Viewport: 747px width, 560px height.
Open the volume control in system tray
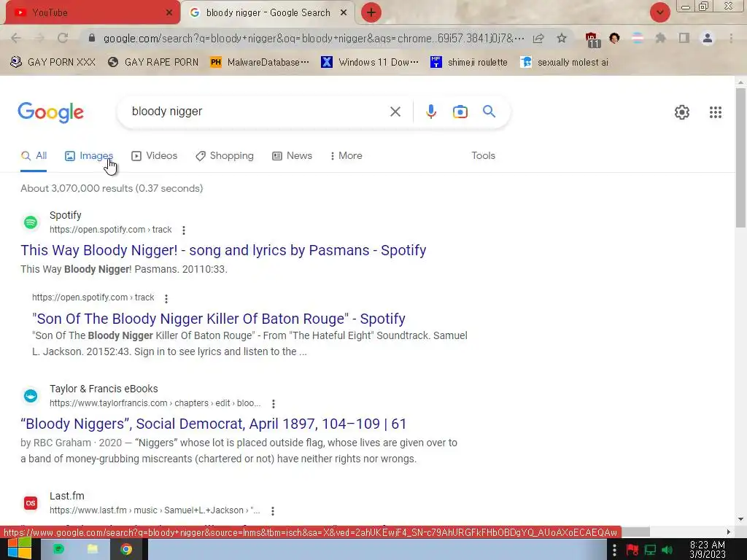coord(667,550)
